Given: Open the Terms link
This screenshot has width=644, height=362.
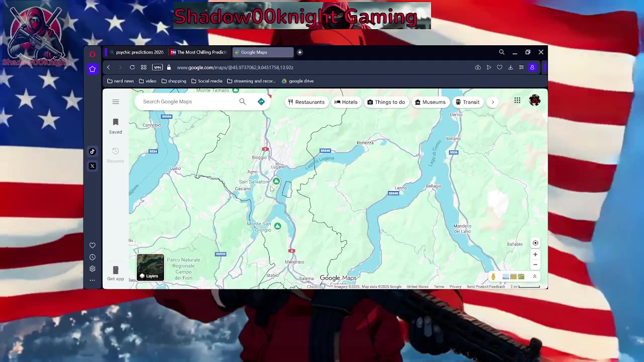Looking at the screenshot, I should click(439, 287).
